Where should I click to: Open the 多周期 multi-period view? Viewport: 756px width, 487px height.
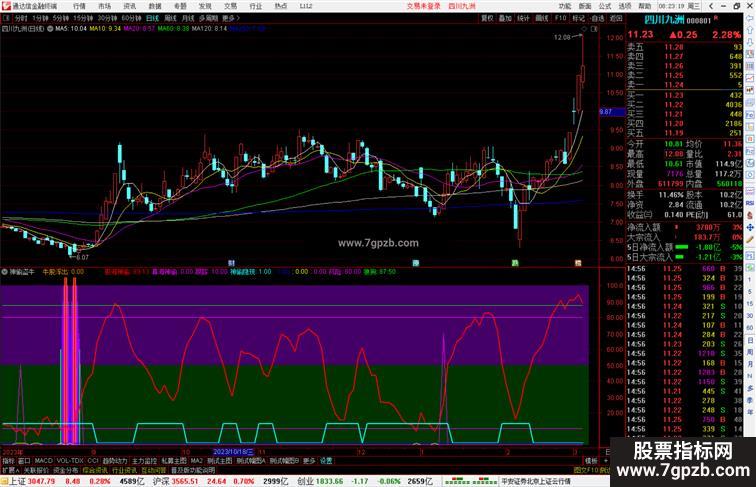point(208,18)
